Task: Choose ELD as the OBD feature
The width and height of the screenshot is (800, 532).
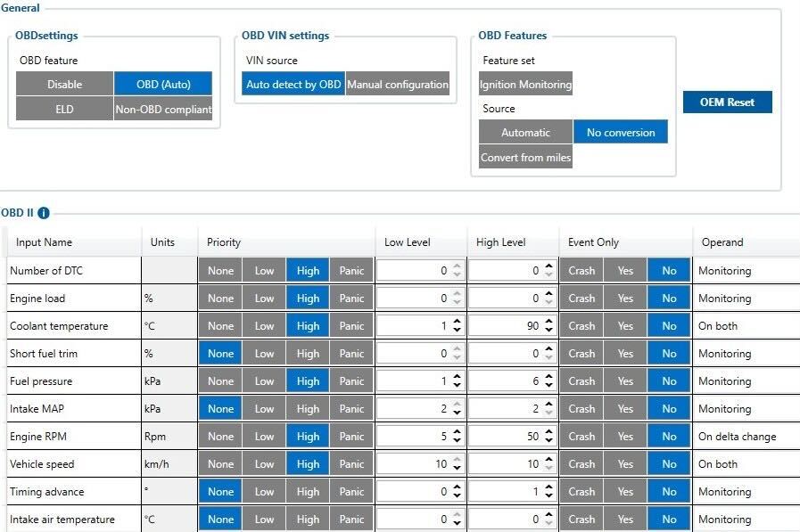Action: [65, 109]
